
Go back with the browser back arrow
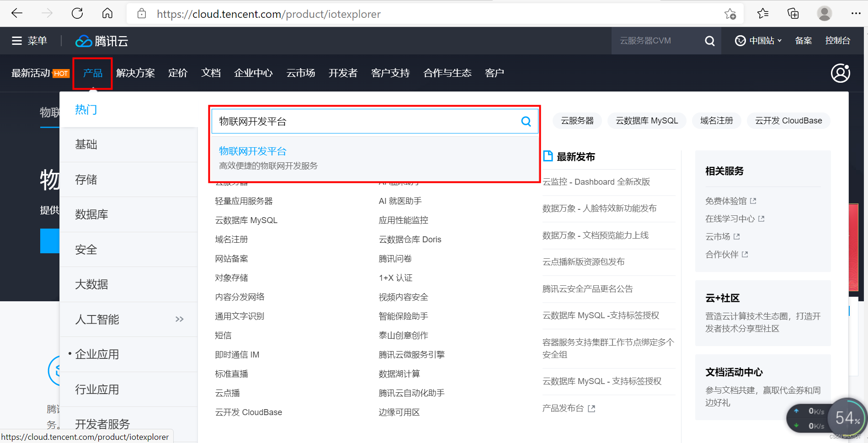pos(17,14)
